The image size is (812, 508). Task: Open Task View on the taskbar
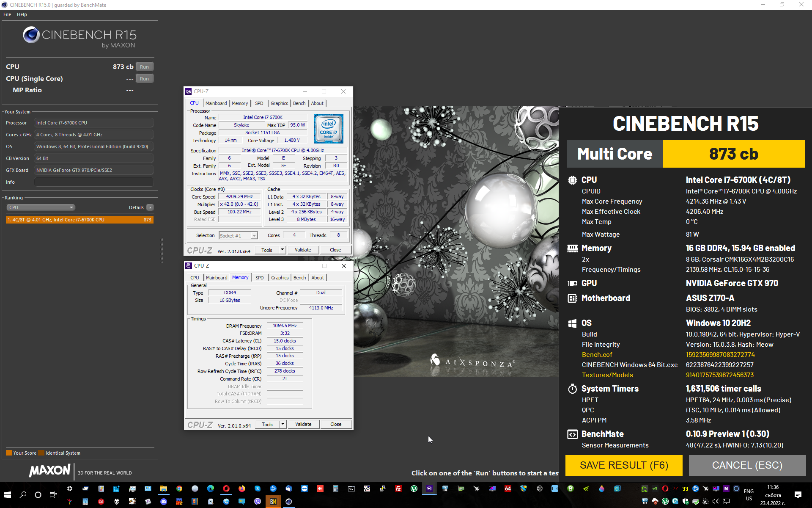53,495
